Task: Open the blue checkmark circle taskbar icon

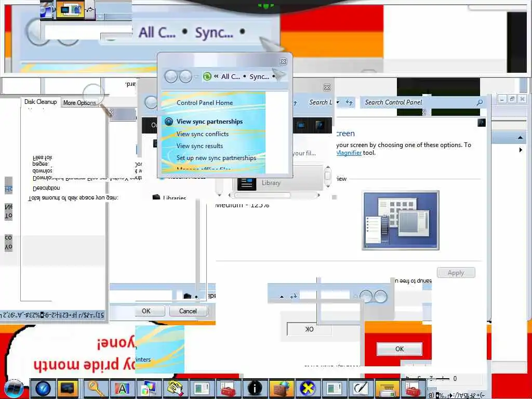Action: 43,389
